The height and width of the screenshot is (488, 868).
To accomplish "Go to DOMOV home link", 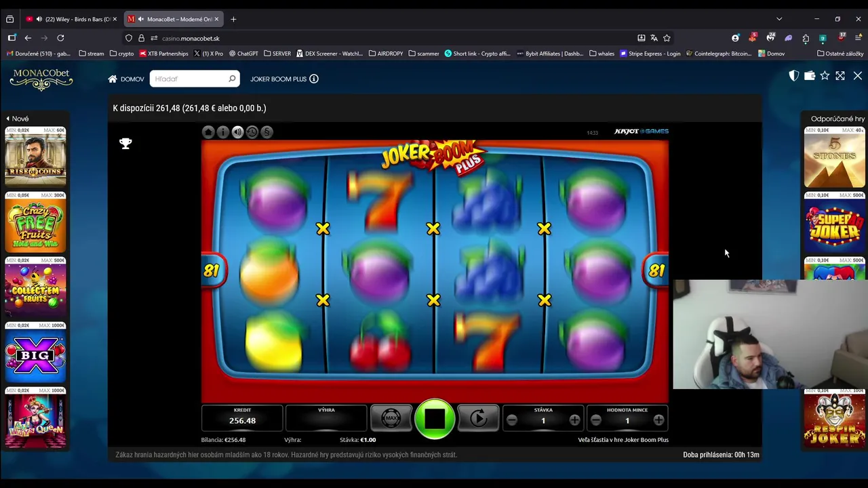I will click(x=126, y=79).
